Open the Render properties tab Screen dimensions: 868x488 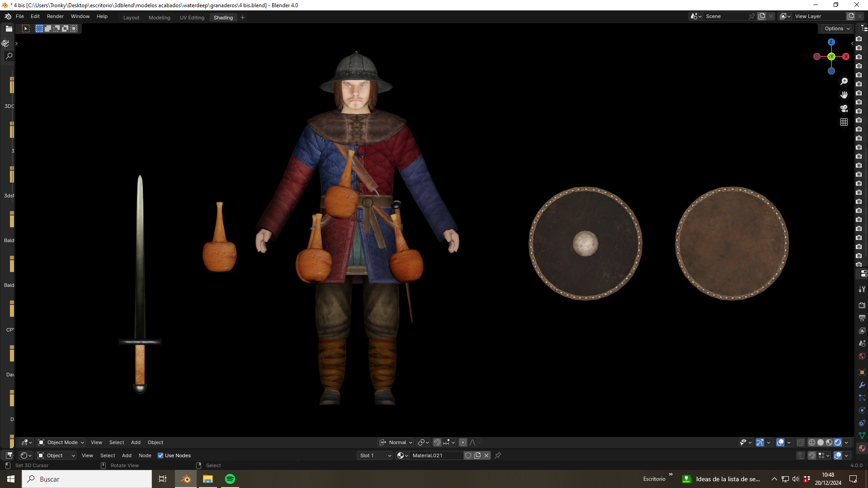click(x=862, y=305)
